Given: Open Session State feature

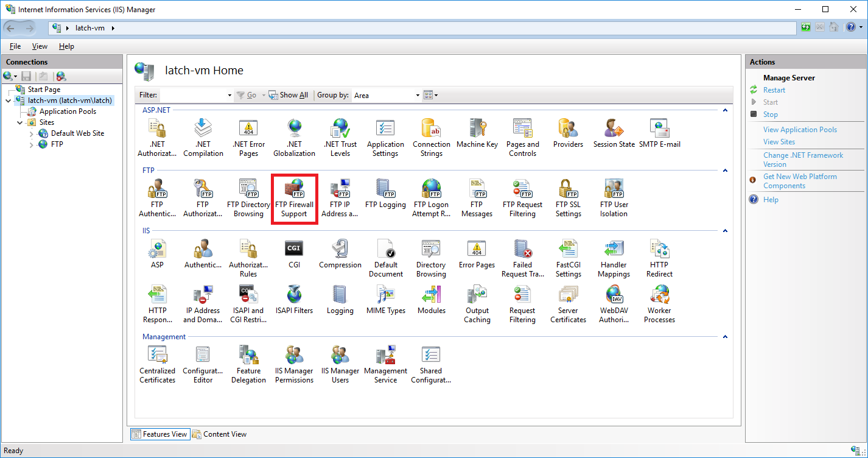Looking at the screenshot, I should coord(614,134).
